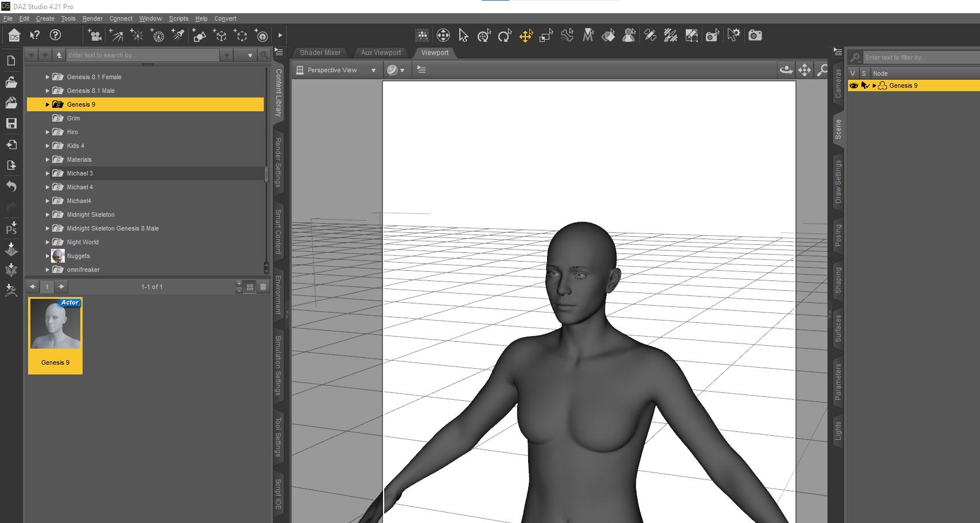This screenshot has width=980, height=523.
Task: Orbit the view with the viewport rotate control
Action: click(x=786, y=70)
